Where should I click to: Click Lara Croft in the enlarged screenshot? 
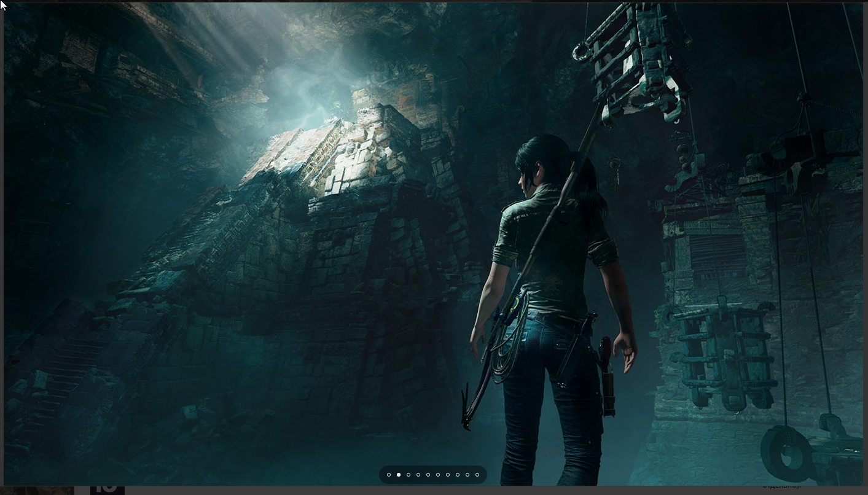click(553, 276)
